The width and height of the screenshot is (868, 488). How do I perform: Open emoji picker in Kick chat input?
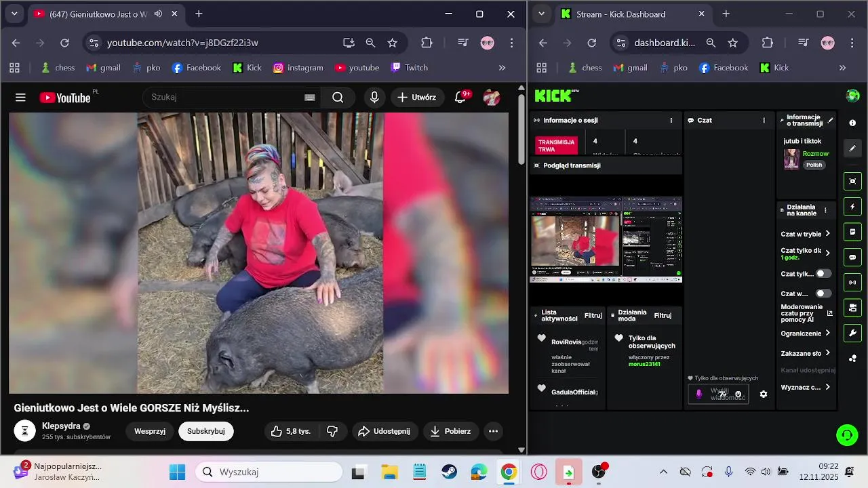coord(738,394)
